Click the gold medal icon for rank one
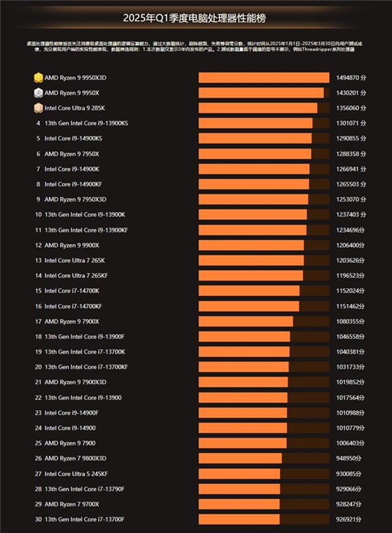392x533 pixels. (x=39, y=78)
